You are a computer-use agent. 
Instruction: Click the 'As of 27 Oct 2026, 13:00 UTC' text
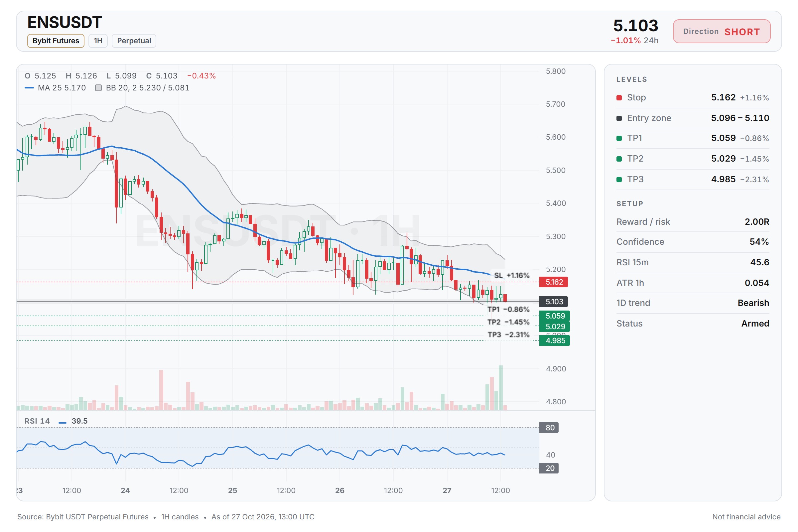[263, 517]
